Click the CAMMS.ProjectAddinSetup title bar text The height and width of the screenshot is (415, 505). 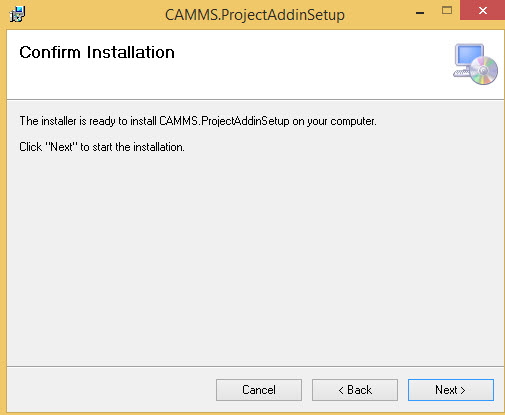tap(255, 15)
